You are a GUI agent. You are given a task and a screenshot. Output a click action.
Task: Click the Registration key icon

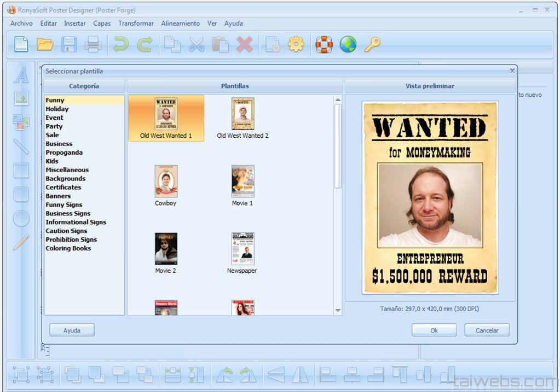[372, 44]
